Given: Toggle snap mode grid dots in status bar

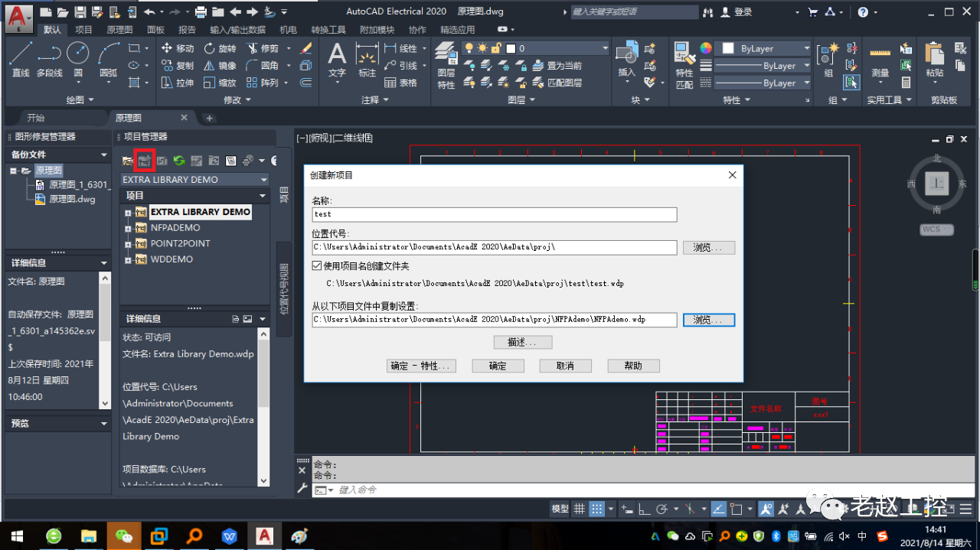Looking at the screenshot, I should tap(596, 509).
